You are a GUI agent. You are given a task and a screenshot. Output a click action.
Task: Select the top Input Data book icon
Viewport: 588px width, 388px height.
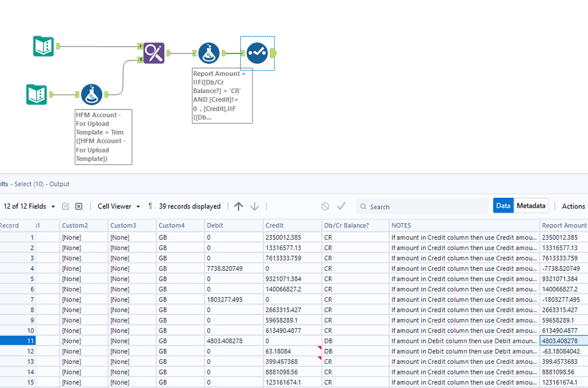pyautogui.click(x=44, y=46)
